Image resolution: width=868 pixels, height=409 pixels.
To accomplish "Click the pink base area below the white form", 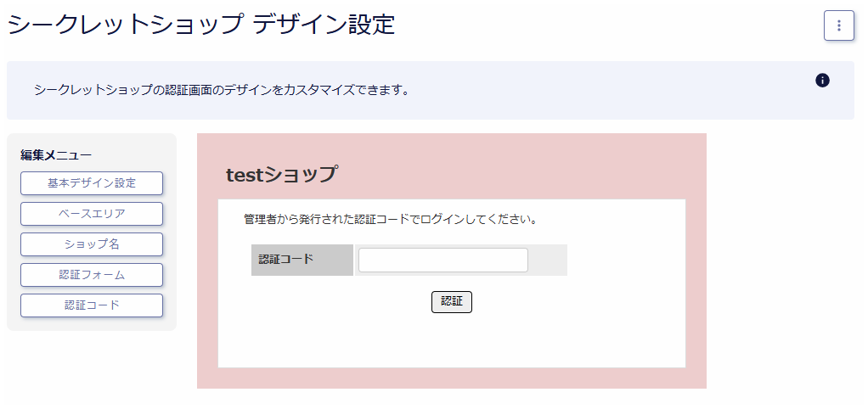I will point(451,378).
